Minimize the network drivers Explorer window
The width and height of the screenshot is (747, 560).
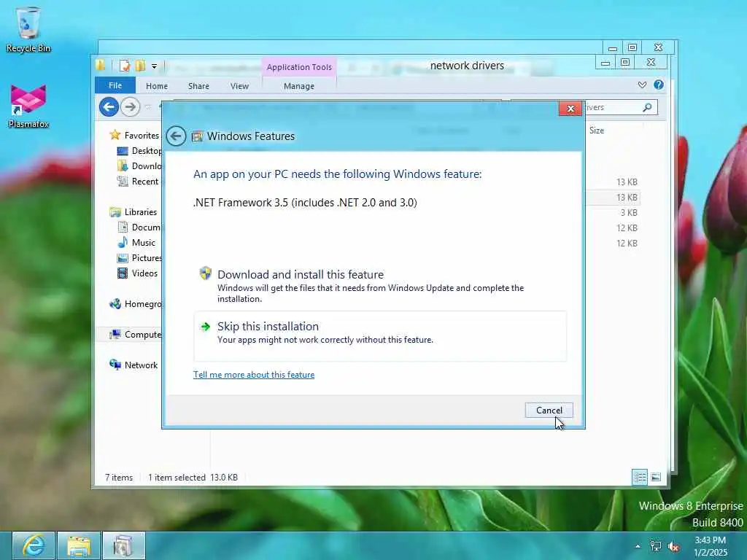(x=605, y=63)
